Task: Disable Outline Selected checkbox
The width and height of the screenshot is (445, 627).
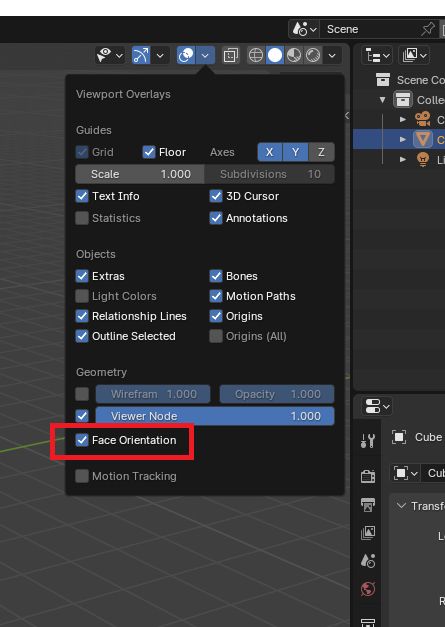Action: tap(82, 336)
